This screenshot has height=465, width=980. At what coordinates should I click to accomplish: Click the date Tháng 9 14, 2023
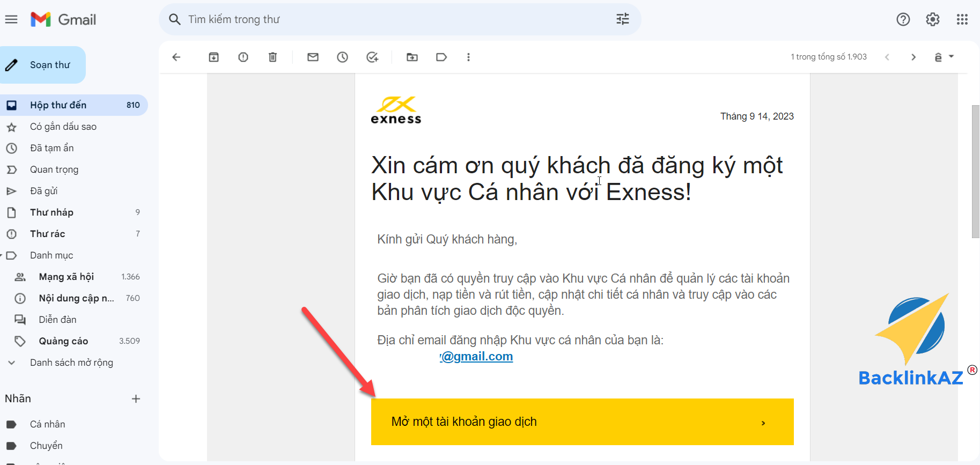pos(757,116)
